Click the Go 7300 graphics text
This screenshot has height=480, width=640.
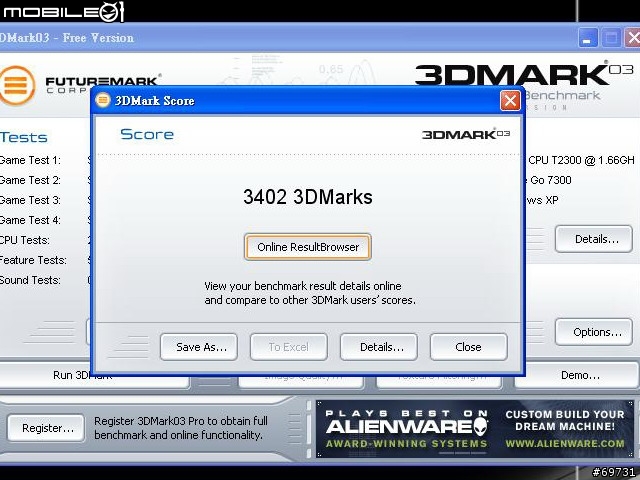(x=550, y=180)
